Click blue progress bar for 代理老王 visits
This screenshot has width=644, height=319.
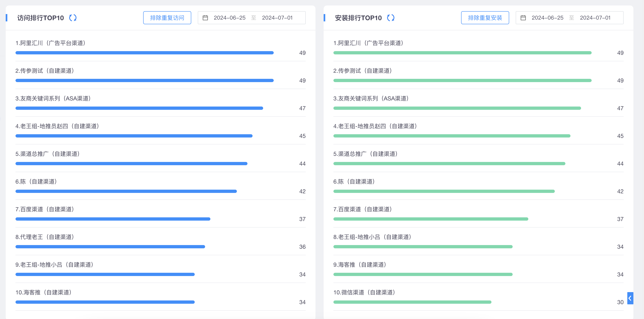click(x=110, y=247)
